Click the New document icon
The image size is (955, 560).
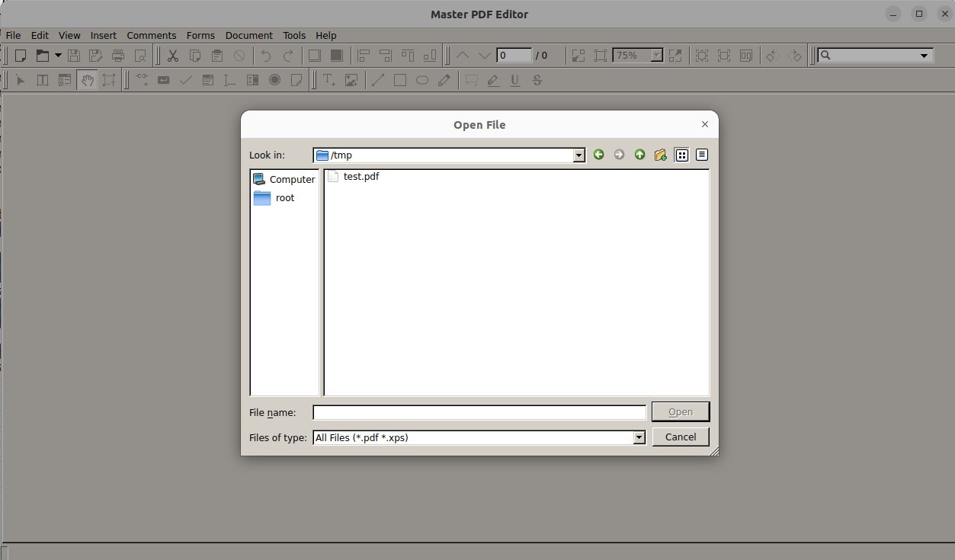pos(21,56)
